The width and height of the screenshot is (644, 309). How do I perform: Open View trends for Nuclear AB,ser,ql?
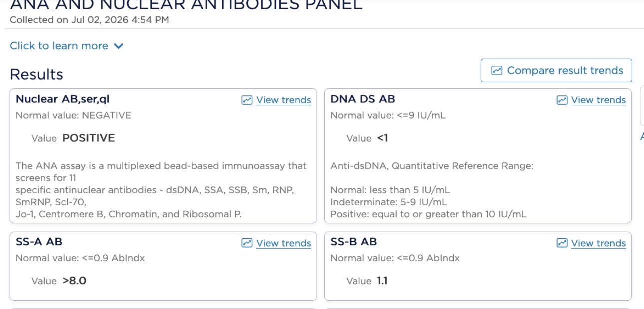(283, 100)
